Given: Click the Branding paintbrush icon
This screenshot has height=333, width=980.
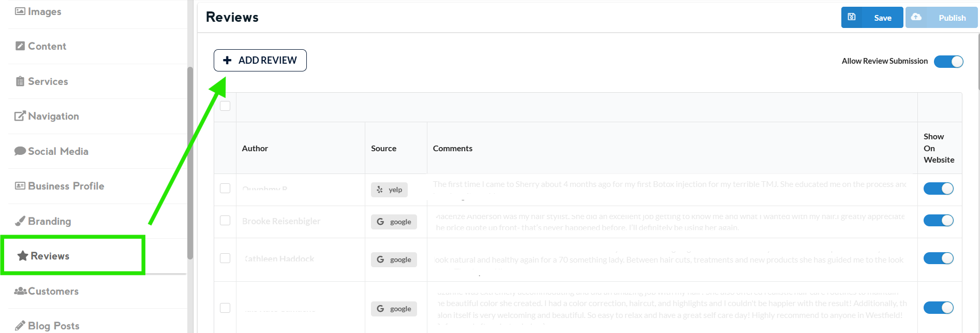Looking at the screenshot, I should (x=20, y=221).
